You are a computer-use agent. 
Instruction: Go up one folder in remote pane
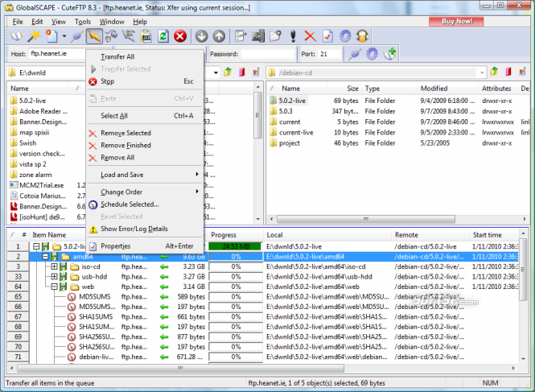pos(494,72)
